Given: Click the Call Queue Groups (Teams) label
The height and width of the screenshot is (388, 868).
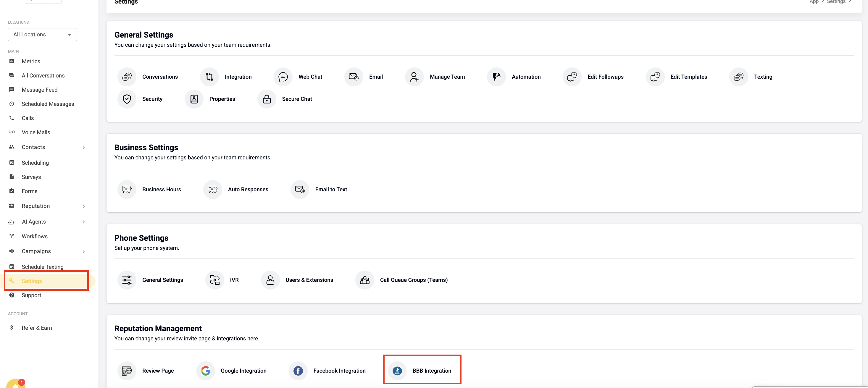Looking at the screenshot, I should [414, 280].
